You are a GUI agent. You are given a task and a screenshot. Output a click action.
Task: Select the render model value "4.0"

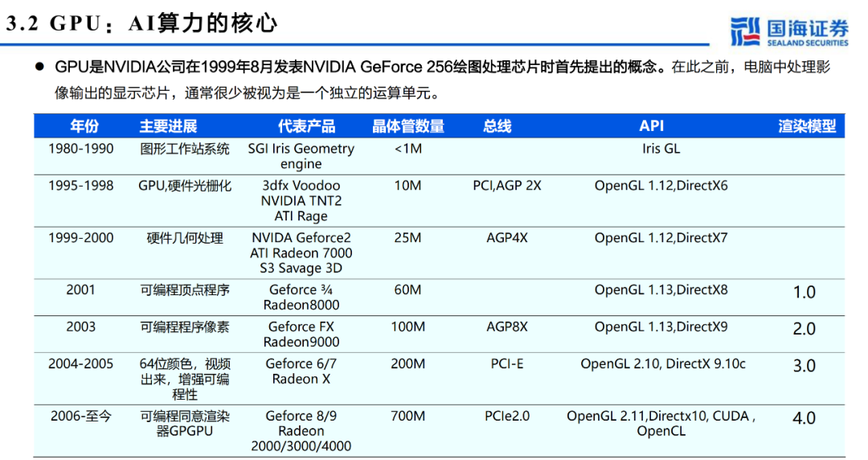coord(805,418)
